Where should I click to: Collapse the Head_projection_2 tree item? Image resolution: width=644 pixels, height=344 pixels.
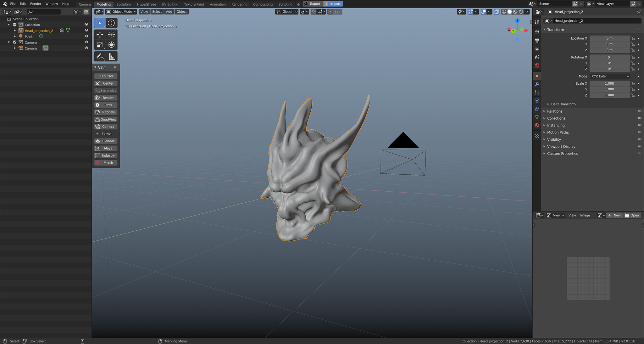point(14,31)
